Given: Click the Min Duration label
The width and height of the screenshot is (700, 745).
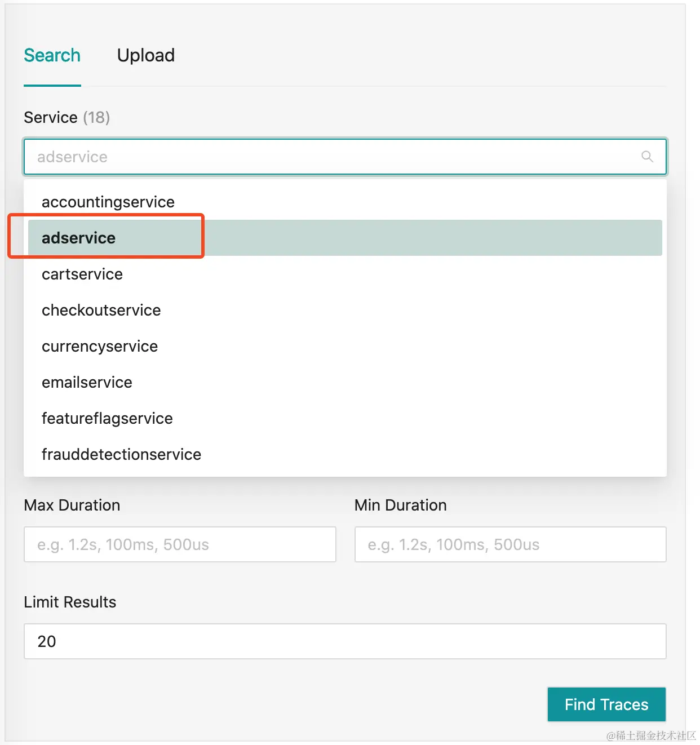Looking at the screenshot, I should (401, 505).
